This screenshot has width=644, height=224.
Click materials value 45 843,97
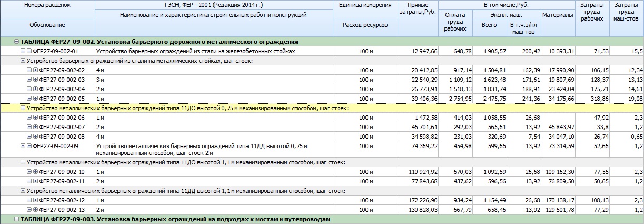click(560, 127)
